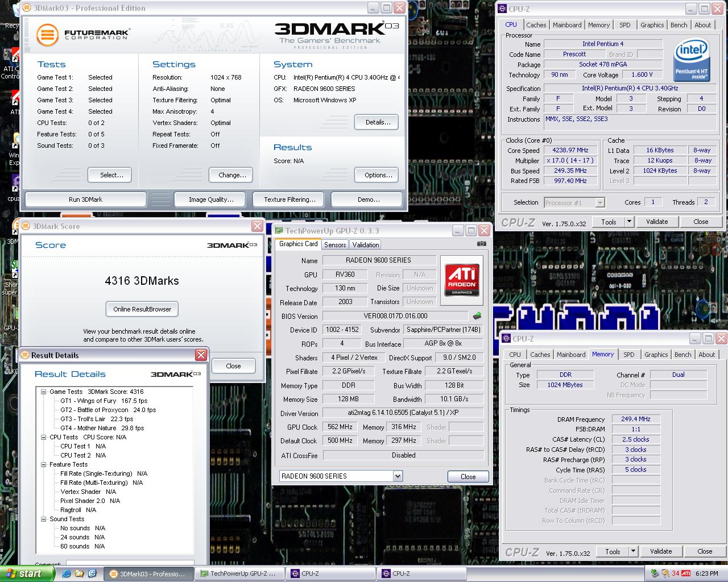
Task: Open Texture Filtering... tool
Action: pyautogui.click(x=289, y=199)
